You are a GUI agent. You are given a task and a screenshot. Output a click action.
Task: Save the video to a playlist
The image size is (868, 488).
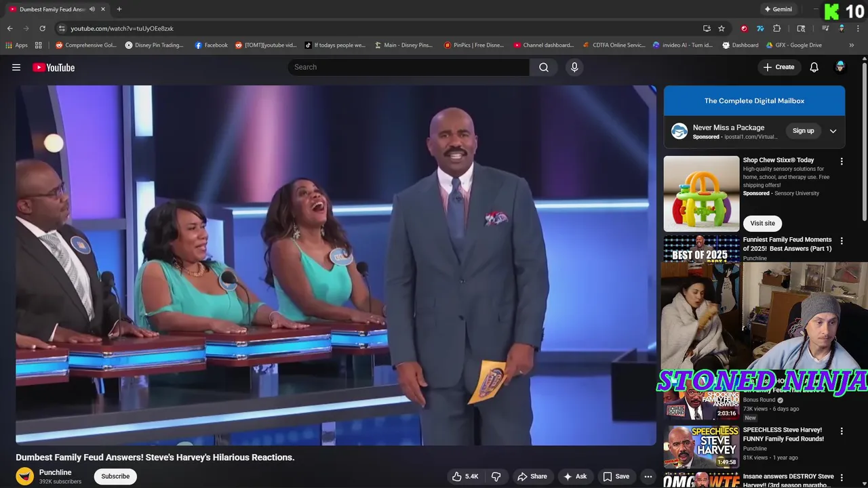point(616,476)
